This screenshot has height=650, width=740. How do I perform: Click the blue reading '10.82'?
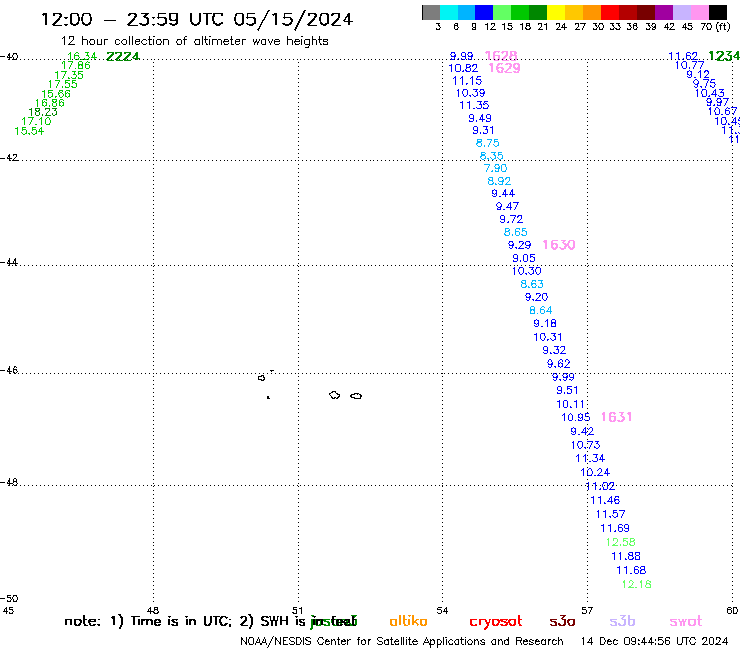click(463, 68)
